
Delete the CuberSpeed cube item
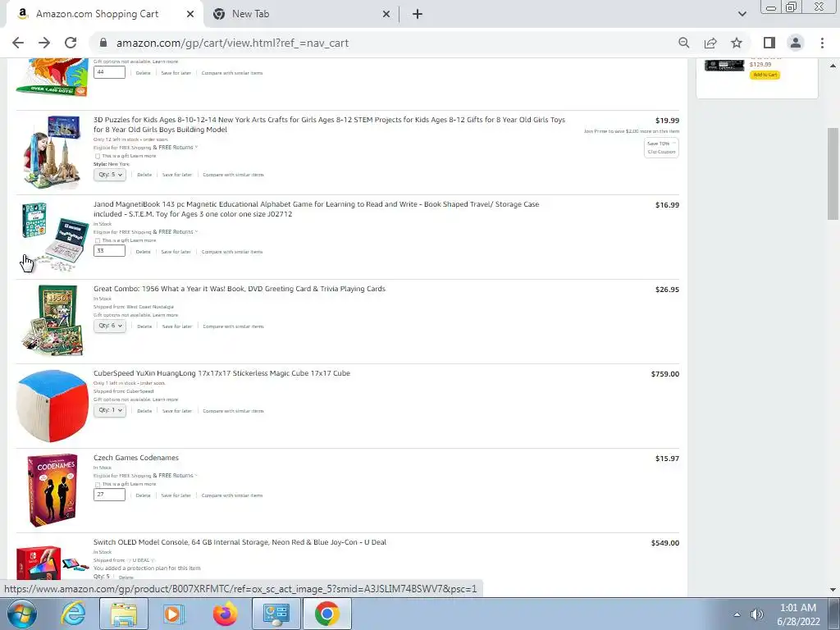tap(144, 411)
